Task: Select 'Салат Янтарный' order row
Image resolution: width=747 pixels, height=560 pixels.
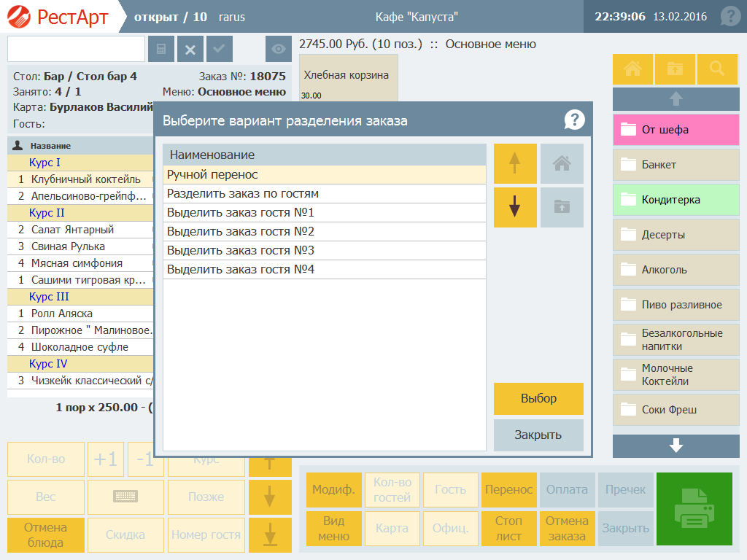Action: 80,230
